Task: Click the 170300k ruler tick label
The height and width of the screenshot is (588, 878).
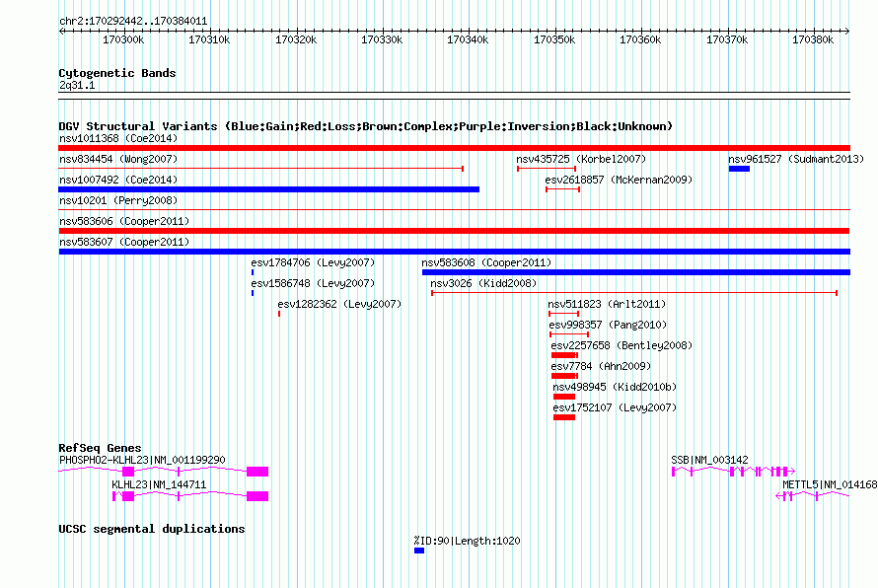Action: 123,39
